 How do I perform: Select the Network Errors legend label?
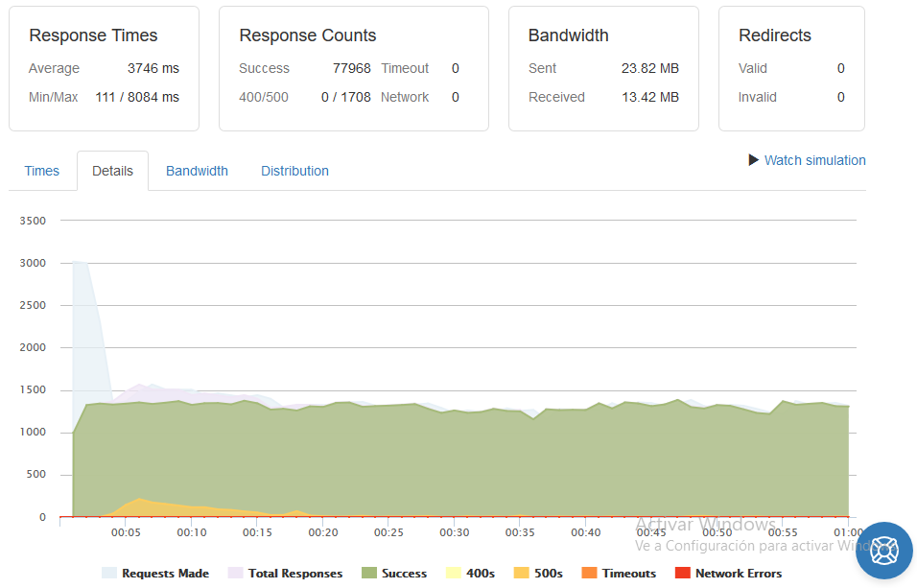(x=739, y=574)
